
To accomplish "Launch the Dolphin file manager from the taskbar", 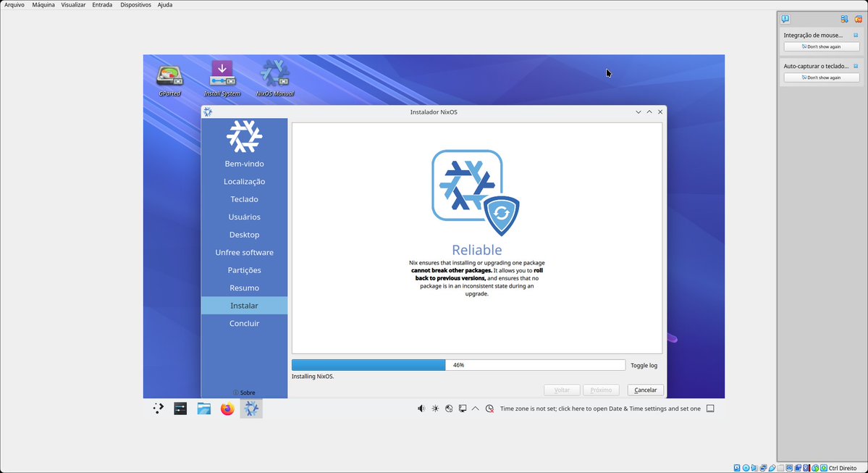I will coord(203,409).
